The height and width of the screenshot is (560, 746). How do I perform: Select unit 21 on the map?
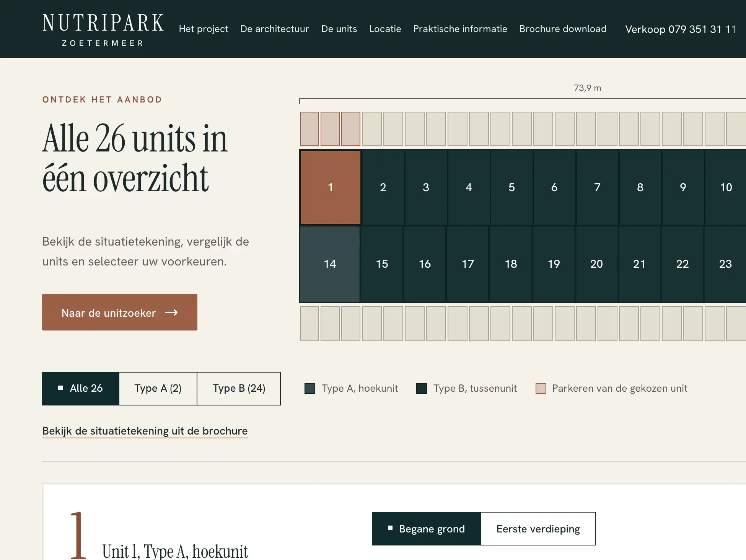[639, 264]
